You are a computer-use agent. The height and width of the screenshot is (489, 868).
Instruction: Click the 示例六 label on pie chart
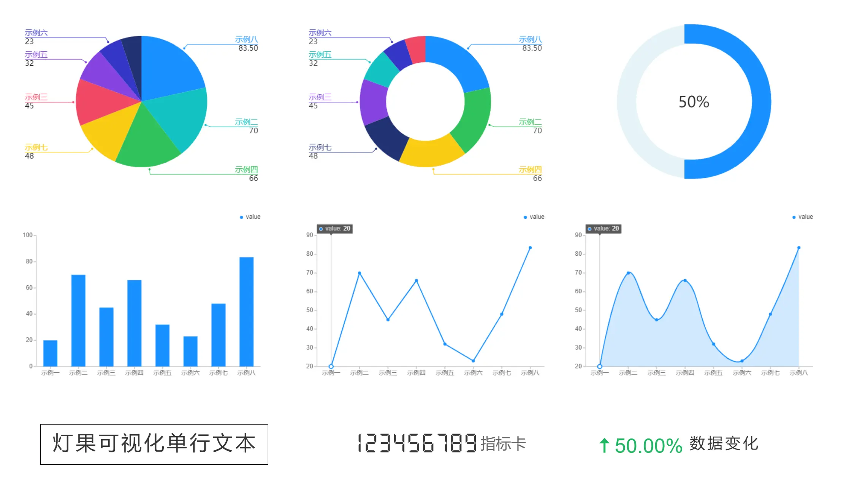tap(36, 33)
